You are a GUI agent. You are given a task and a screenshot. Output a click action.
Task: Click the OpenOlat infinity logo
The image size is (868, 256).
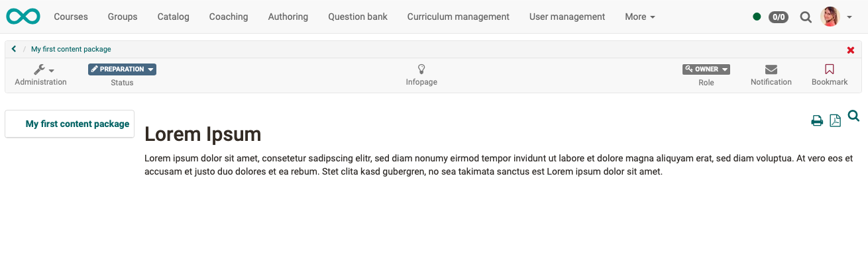(23, 17)
